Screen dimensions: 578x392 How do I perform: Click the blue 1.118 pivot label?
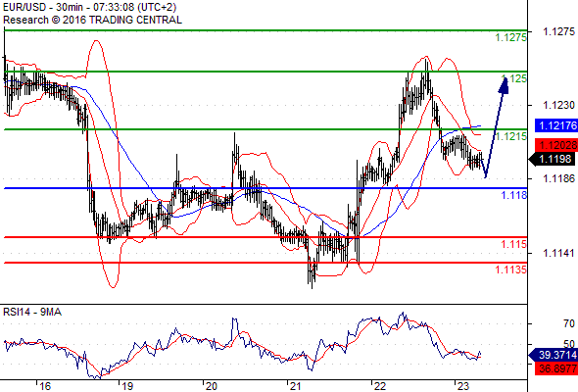[x=514, y=195]
